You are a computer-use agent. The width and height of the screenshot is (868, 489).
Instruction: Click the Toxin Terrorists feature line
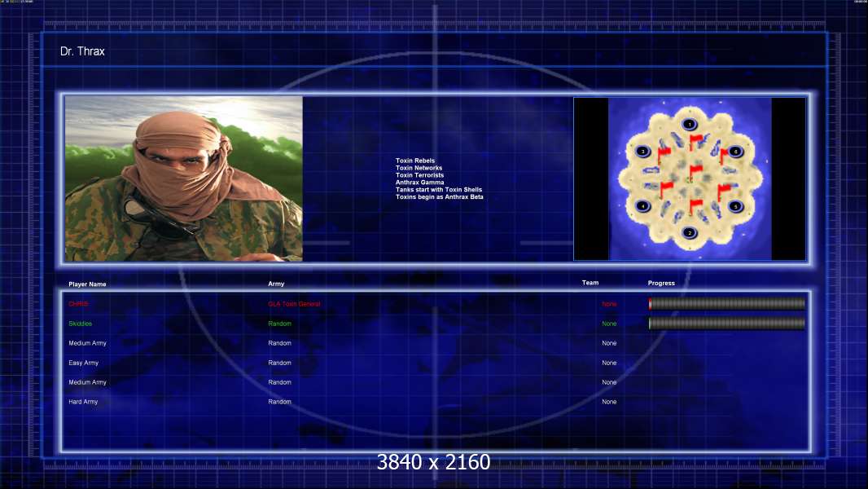click(419, 175)
